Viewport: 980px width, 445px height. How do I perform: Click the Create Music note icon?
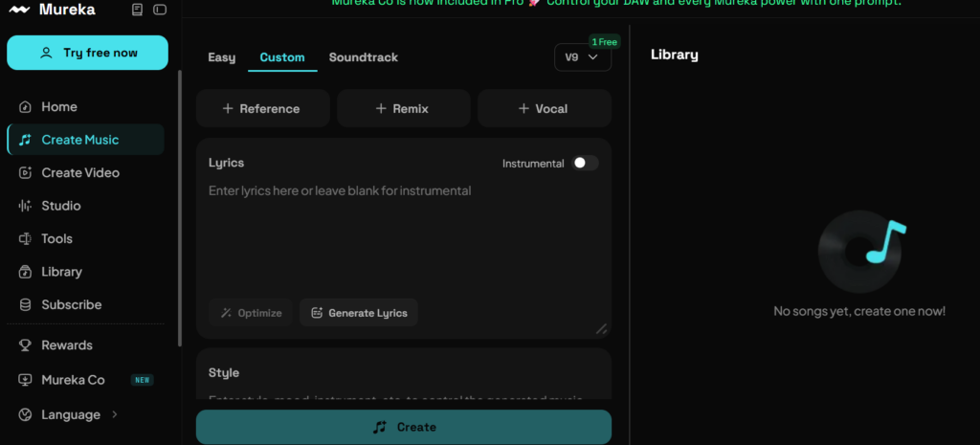(25, 140)
